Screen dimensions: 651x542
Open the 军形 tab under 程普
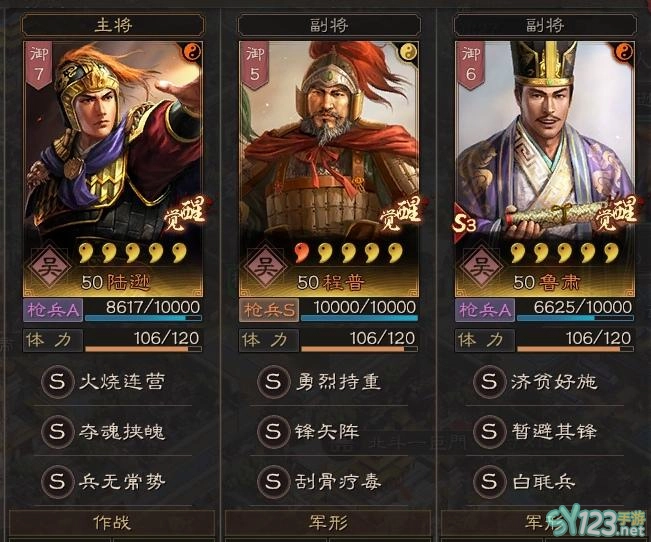pyautogui.click(x=328, y=522)
